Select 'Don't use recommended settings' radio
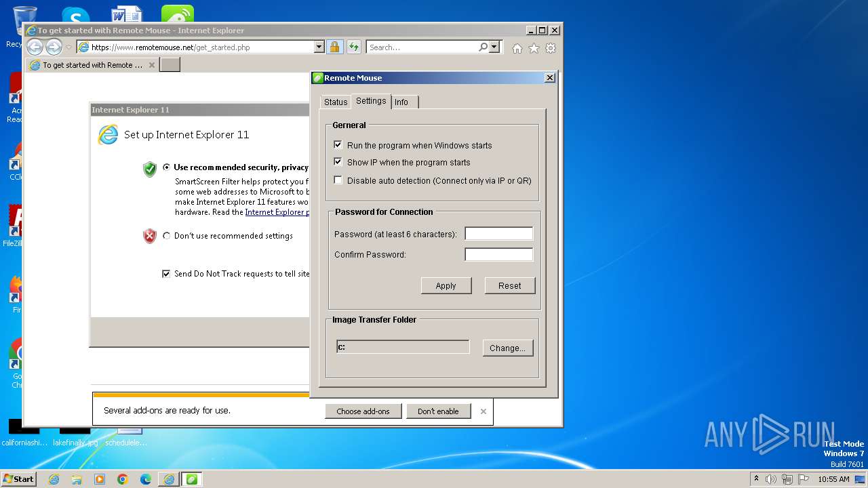Image resolution: width=868 pixels, height=488 pixels. coord(167,236)
